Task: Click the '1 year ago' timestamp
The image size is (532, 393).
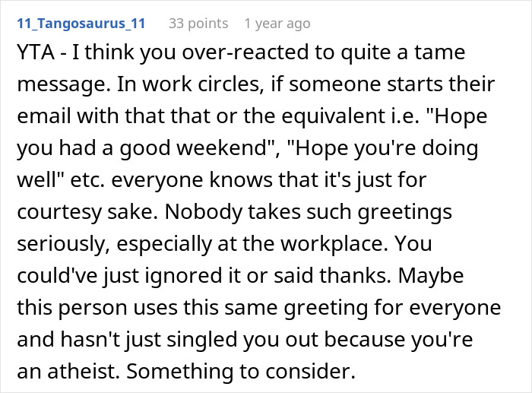Action: (277, 24)
